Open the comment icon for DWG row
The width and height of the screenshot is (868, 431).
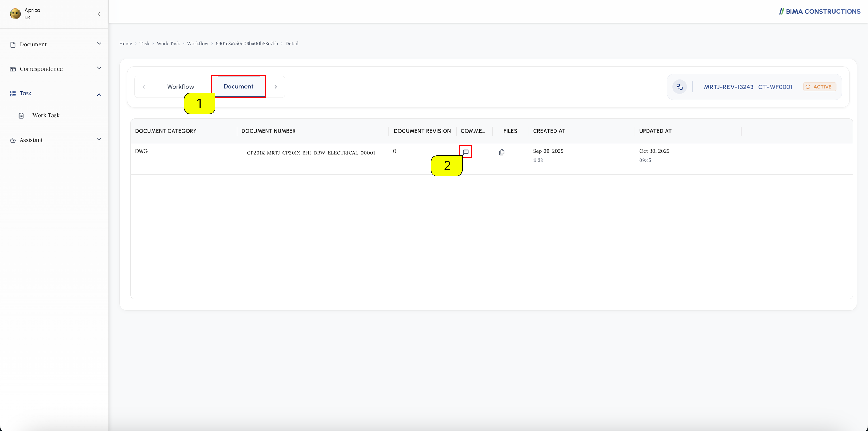point(466,152)
